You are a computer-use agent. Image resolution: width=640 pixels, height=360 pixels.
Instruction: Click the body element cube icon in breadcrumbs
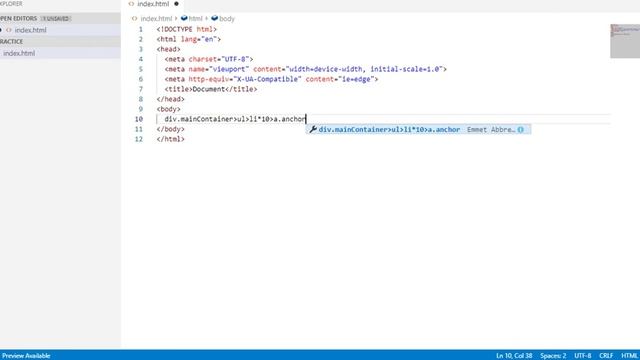[x=215, y=18]
